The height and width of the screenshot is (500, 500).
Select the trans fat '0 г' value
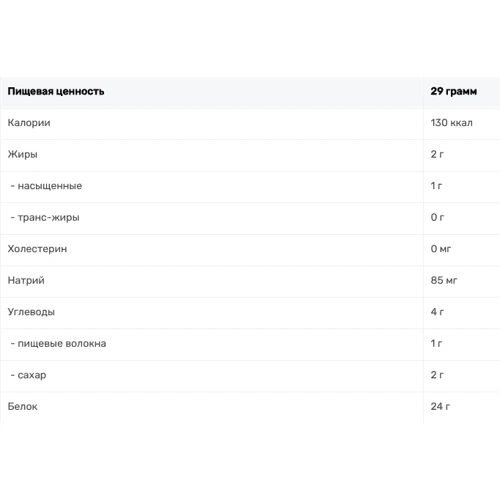pos(437,217)
